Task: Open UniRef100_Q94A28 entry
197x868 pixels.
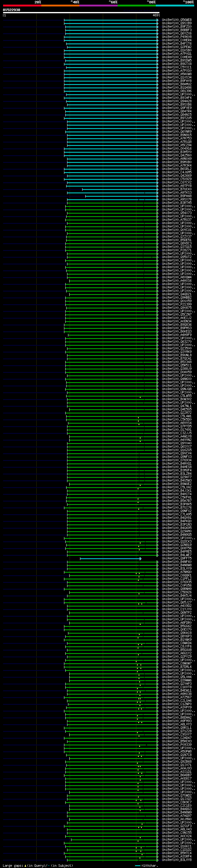Action: pyautogui.click(x=177, y=101)
